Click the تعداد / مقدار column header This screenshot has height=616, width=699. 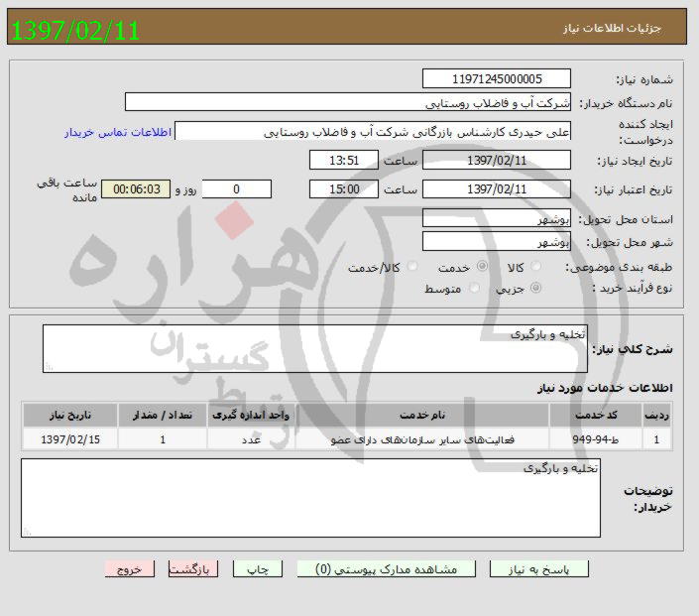click(163, 416)
